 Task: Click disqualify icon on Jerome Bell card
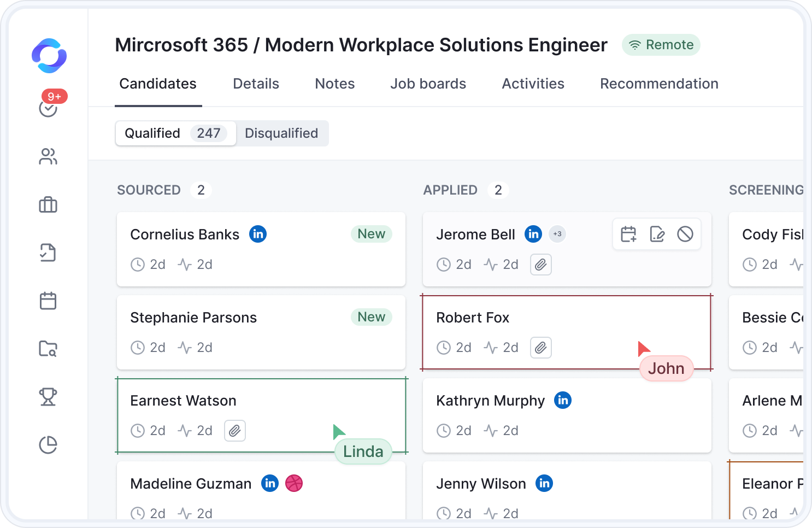pos(685,234)
